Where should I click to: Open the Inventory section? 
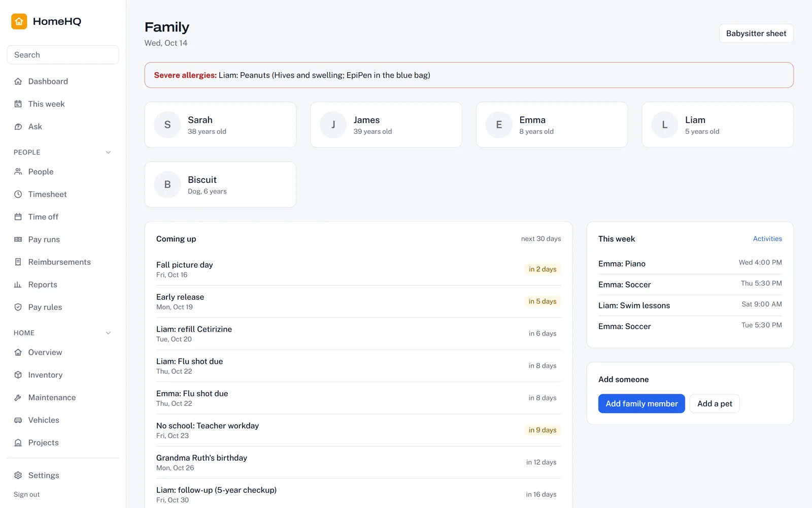63,375
